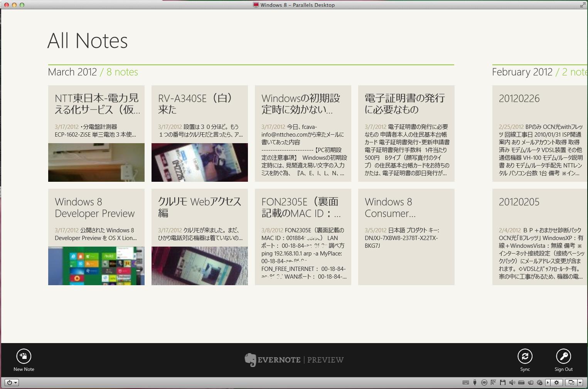
Task: Click the 3/8/2012 date on FON2305E note
Action: coord(272,230)
